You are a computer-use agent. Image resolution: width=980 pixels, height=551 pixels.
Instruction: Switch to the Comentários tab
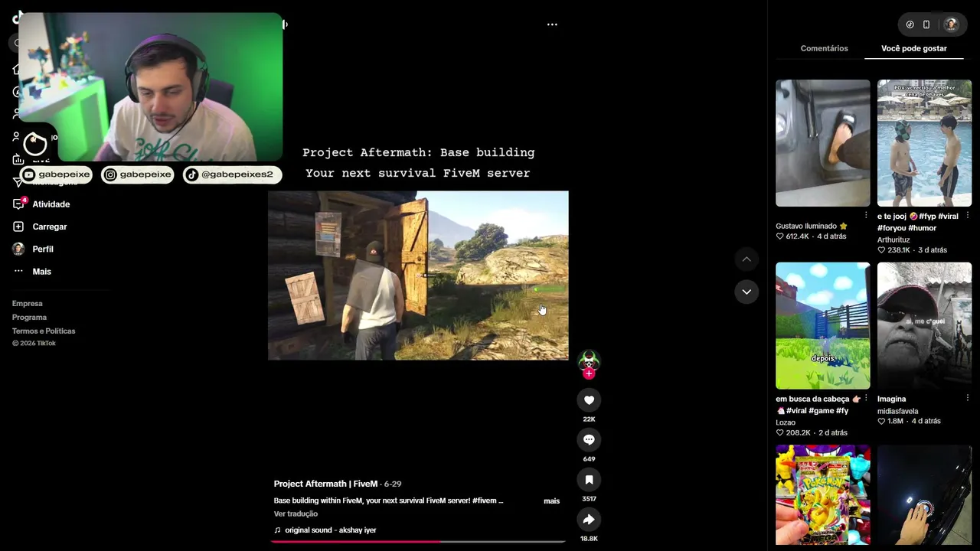[824, 48]
